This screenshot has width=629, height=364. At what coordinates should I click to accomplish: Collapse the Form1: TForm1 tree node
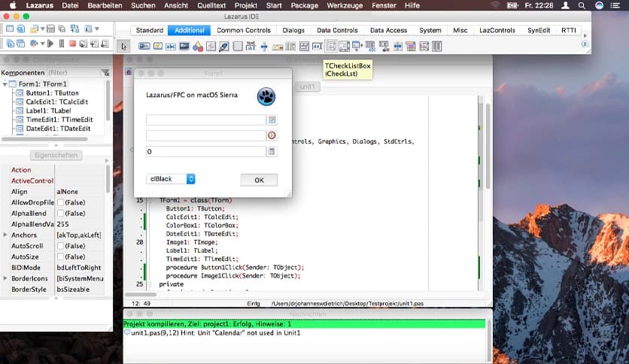point(7,83)
